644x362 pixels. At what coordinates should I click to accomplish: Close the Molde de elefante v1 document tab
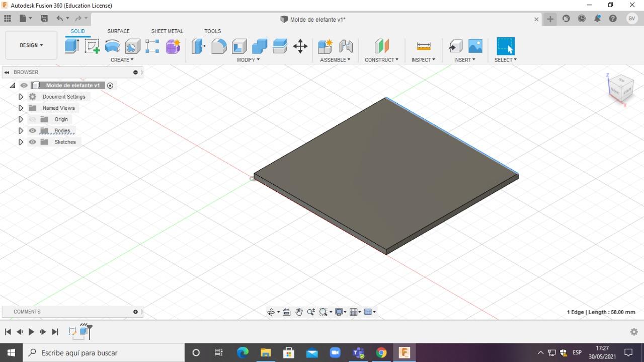pos(536,19)
